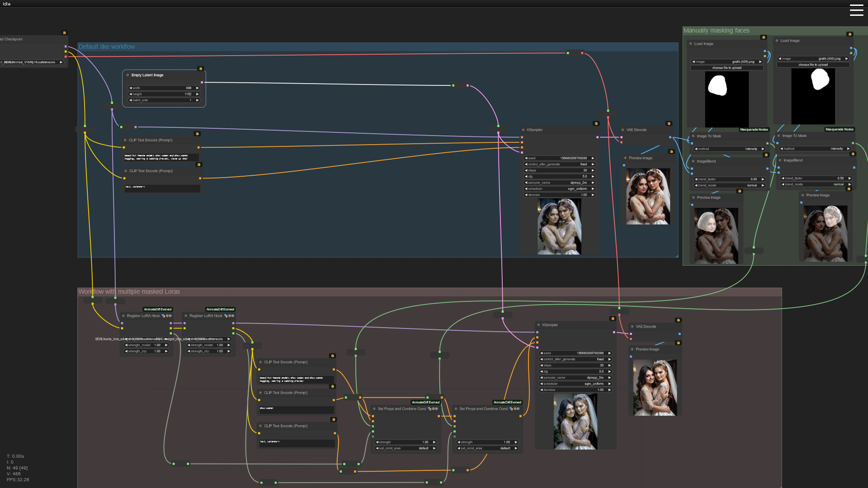
Task: Click fox badge above Load Checkpoint node
Action: coord(64,33)
